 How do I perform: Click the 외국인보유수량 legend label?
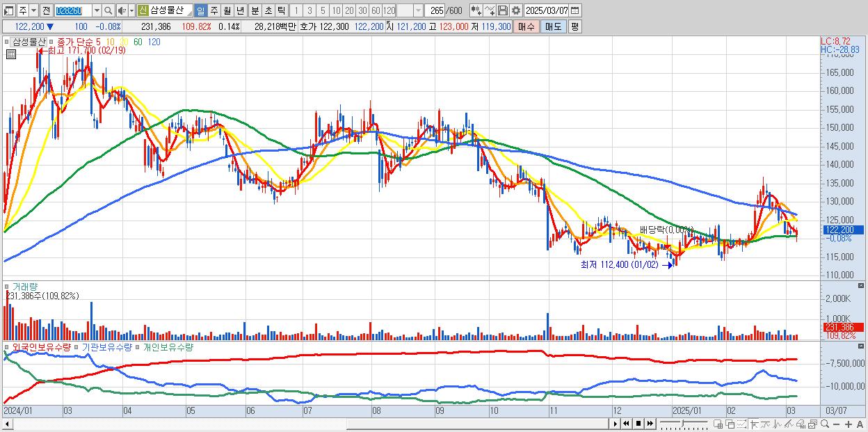click(x=42, y=346)
